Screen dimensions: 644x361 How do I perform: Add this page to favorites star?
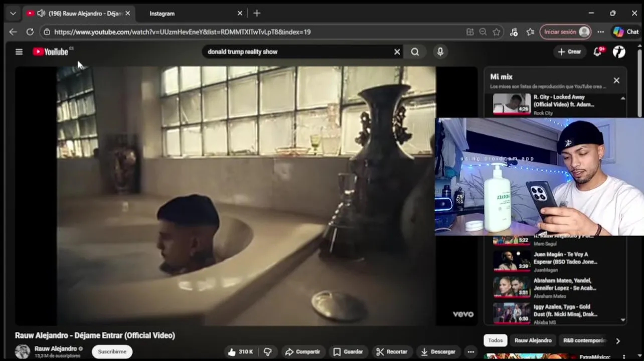click(497, 32)
